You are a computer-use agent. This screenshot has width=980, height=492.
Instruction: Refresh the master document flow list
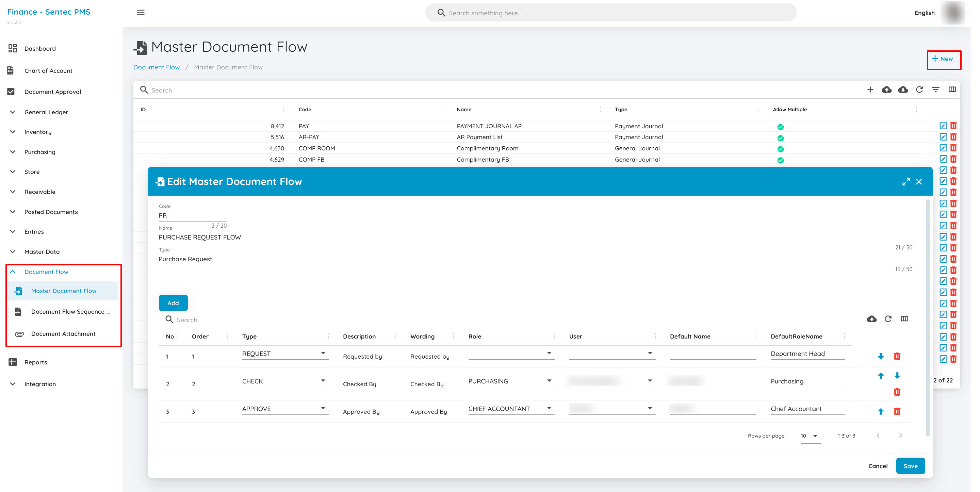tap(919, 90)
